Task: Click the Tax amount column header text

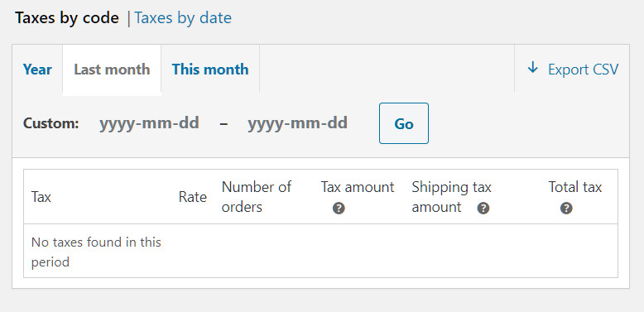Action: 358,187
